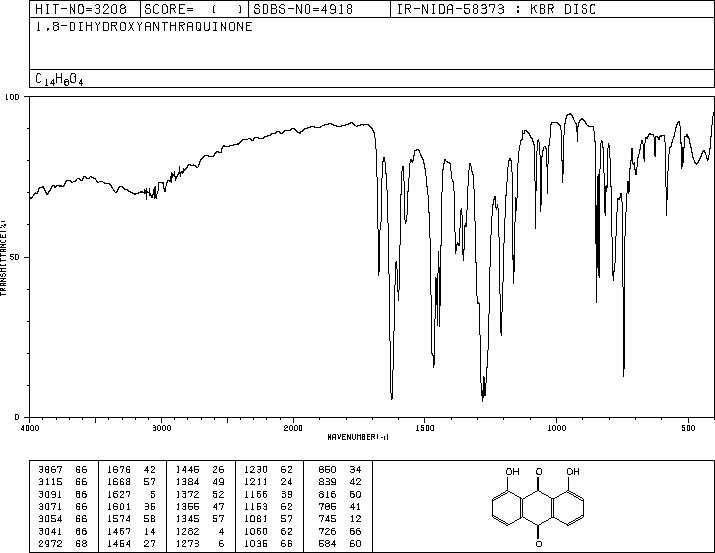Click the 1464 peak table entry

coord(131,544)
